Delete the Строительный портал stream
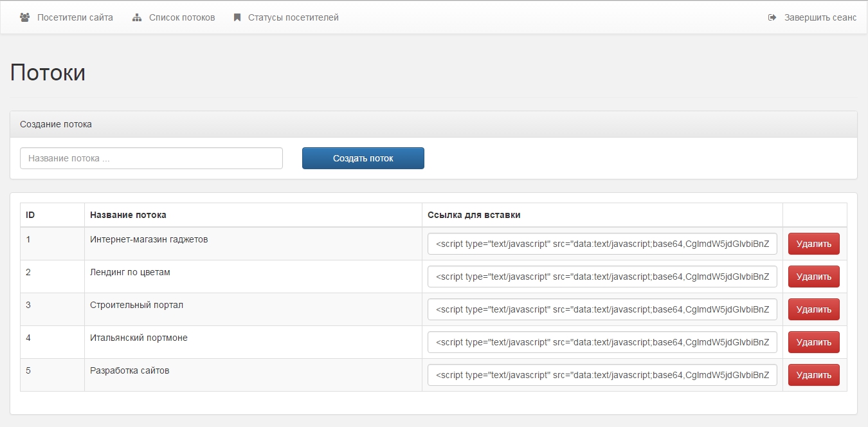 813,309
